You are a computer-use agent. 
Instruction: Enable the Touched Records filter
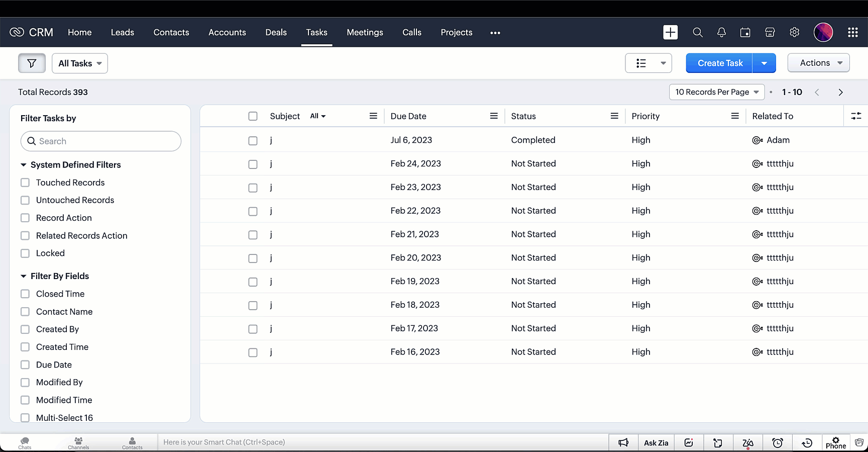pyautogui.click(x=25, y=183)
